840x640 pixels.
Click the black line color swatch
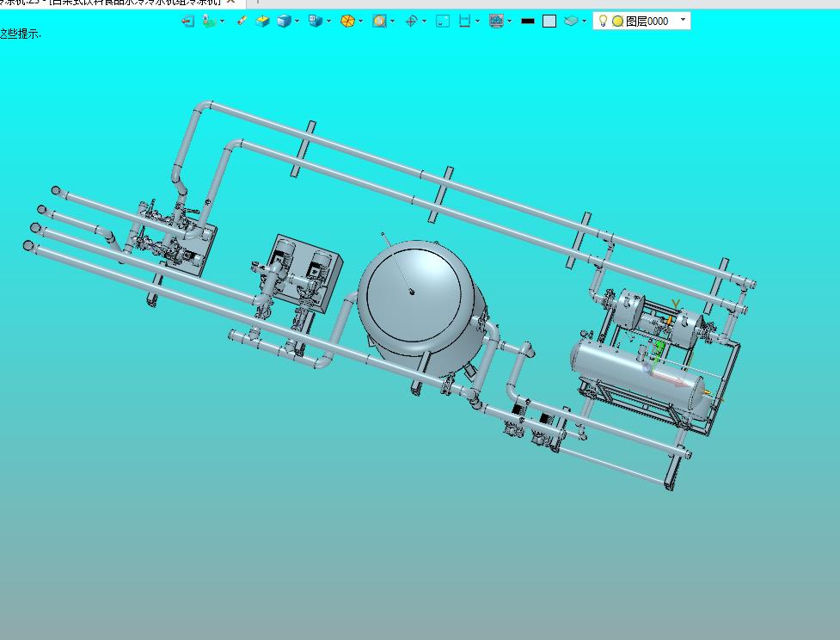[528, 21]
